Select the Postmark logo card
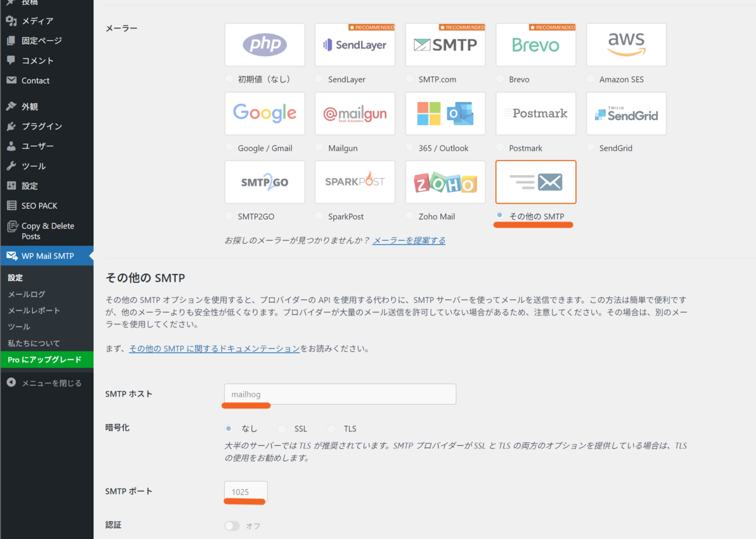 535,113
